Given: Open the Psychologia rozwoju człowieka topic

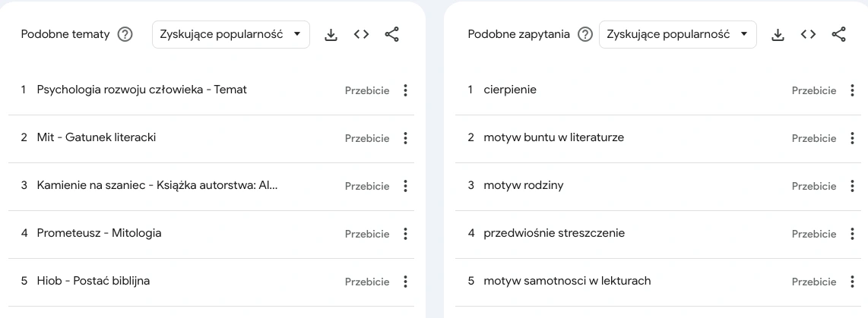Looking at the screenshot, I should 141,90.
